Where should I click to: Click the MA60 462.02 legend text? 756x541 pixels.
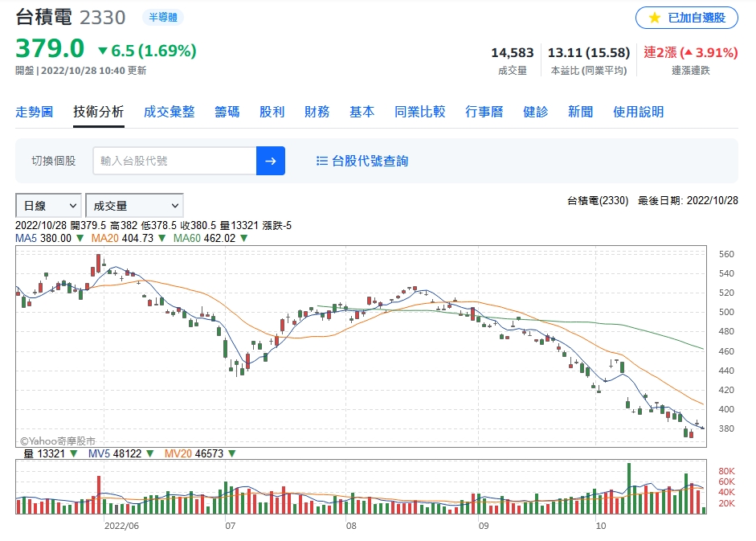coord(204,239)
